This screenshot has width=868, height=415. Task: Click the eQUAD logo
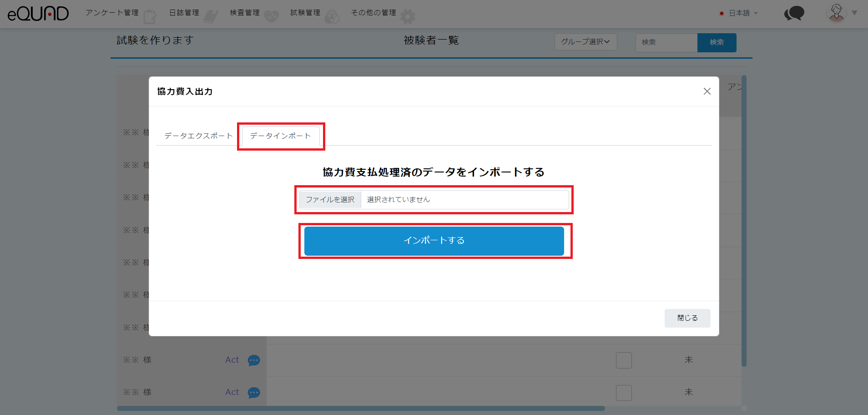coord(38,14)
